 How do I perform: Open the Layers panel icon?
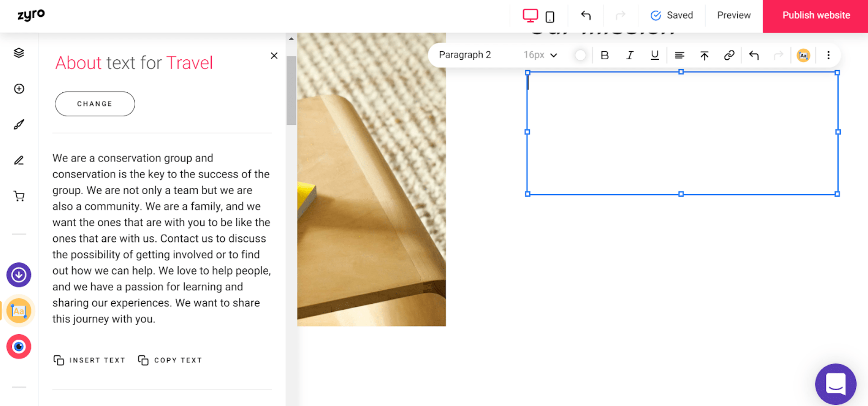[19, 53]
